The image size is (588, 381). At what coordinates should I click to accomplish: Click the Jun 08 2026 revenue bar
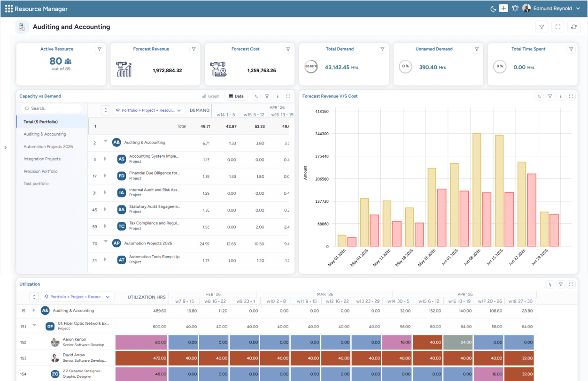pyautogui.click(x=477, y=190)
